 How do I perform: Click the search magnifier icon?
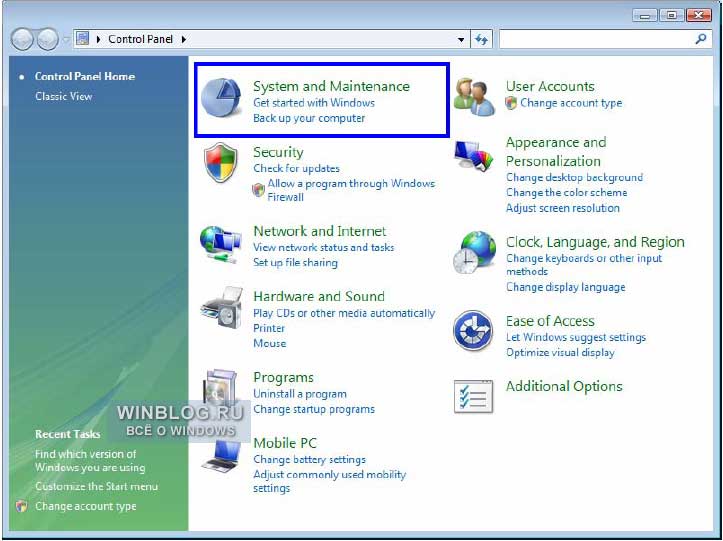(701, 39)
